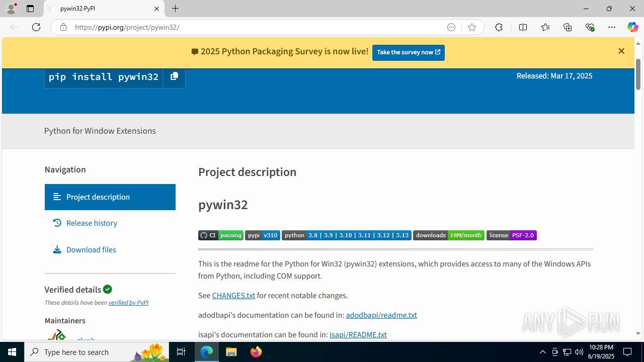Click the license PSF-2.0 badge
Screen dimensions: 644x362
512,235
